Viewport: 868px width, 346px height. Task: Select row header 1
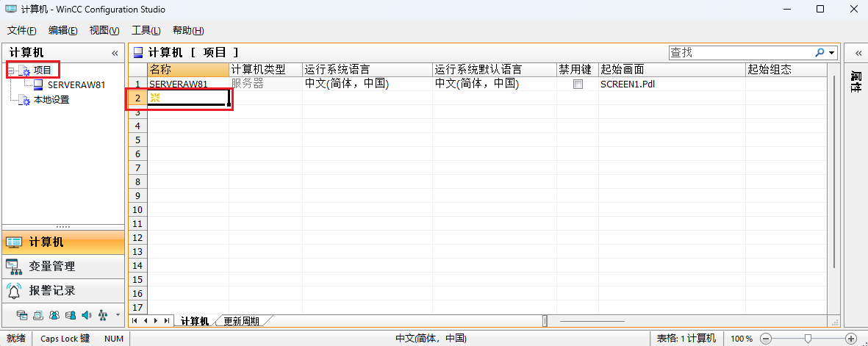click(138, 84)
